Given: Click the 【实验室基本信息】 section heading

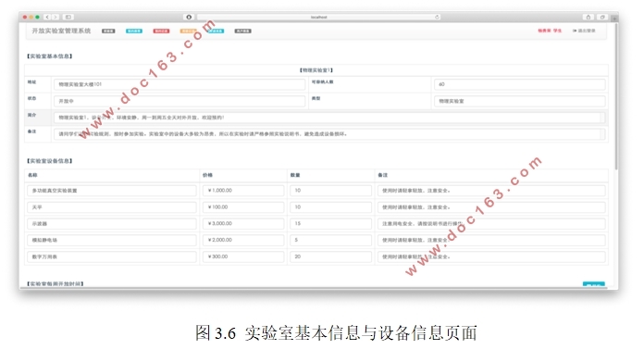Looking at the screenshot, I should (x=50, y=56).
